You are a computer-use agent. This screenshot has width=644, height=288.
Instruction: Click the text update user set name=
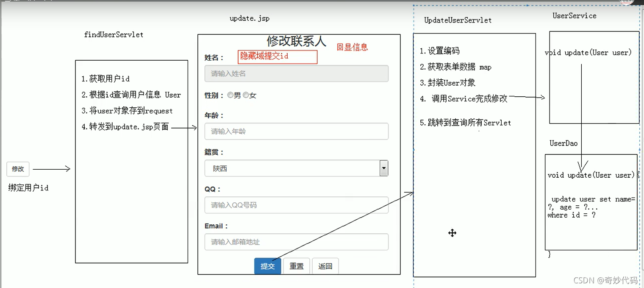point(593,199)
